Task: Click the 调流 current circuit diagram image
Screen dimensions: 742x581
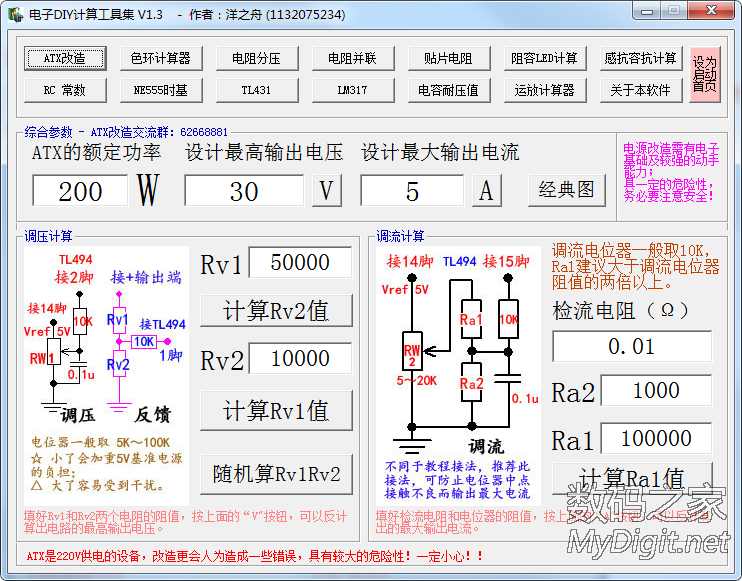Action: [x=458, y=376]
